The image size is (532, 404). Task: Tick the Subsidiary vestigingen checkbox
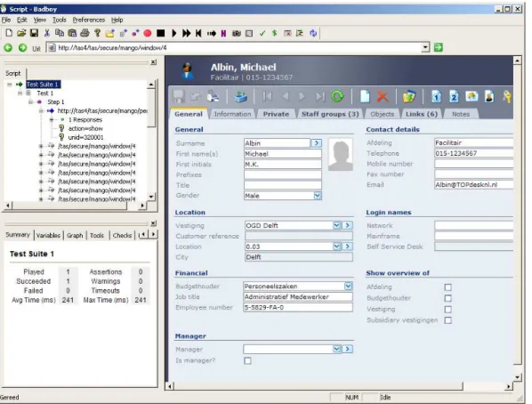click(447, 320)
